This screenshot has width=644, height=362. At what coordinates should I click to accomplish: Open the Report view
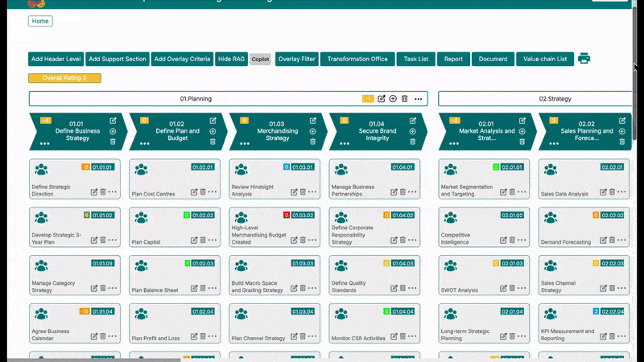click(453, 59)
